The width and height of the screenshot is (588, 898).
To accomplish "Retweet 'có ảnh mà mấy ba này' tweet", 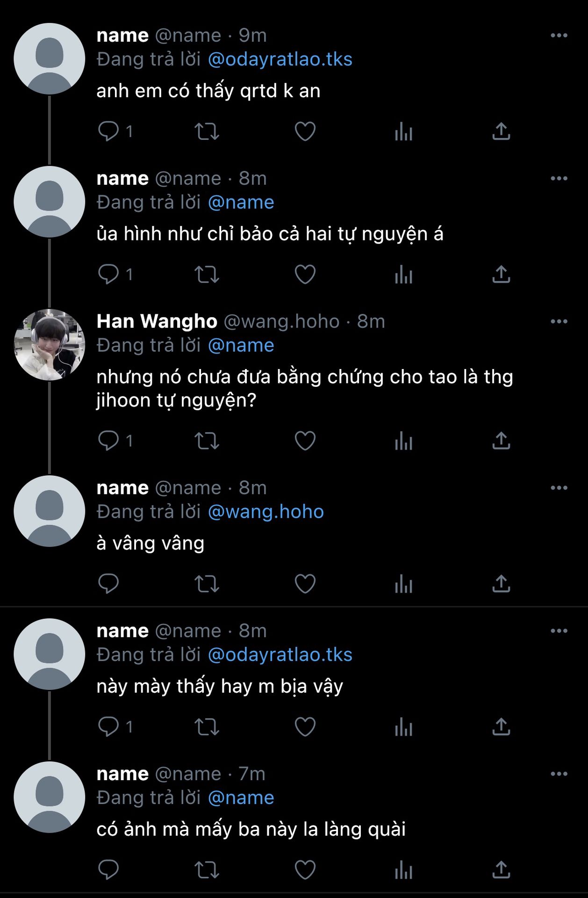I will point(207,870).
